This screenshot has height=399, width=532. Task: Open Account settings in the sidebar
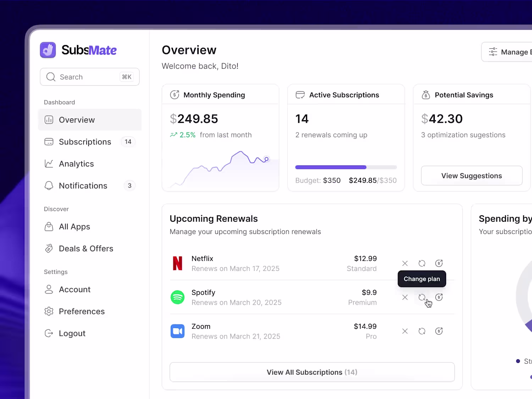tap(90, 289)
